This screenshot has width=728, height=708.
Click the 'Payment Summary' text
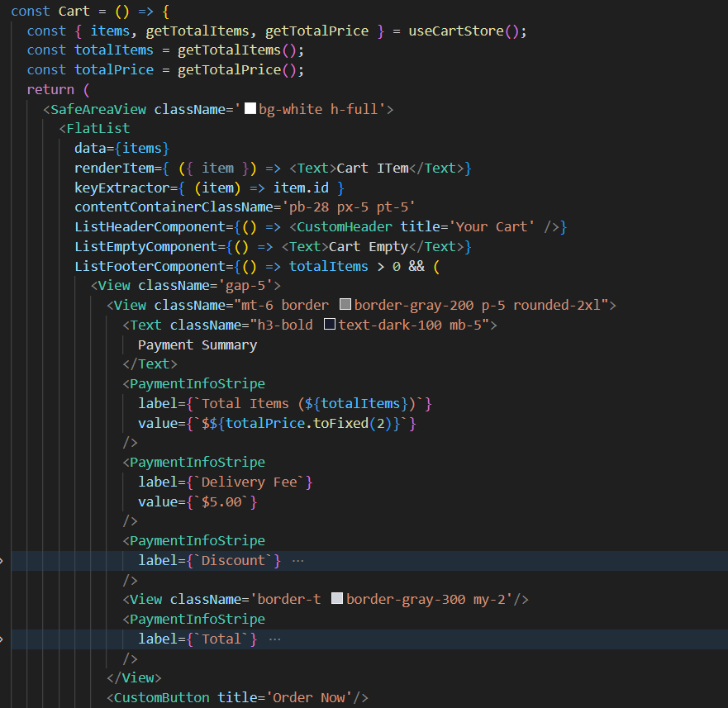197,344
